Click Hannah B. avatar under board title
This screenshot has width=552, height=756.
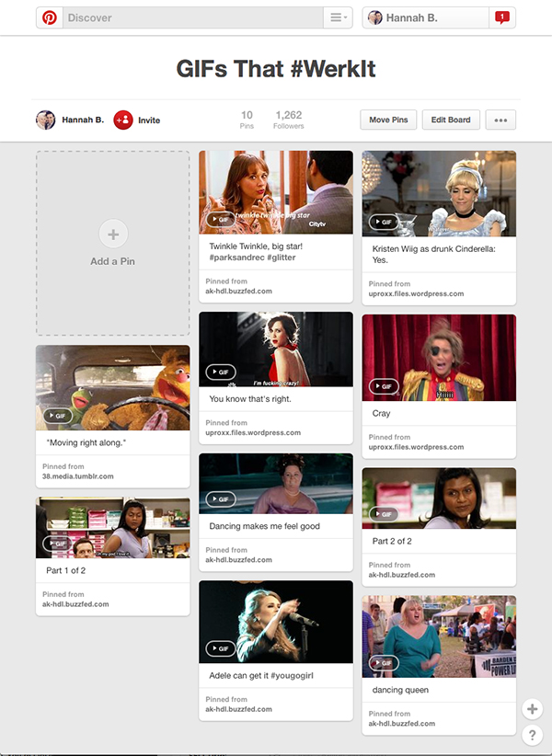[45, 120]
